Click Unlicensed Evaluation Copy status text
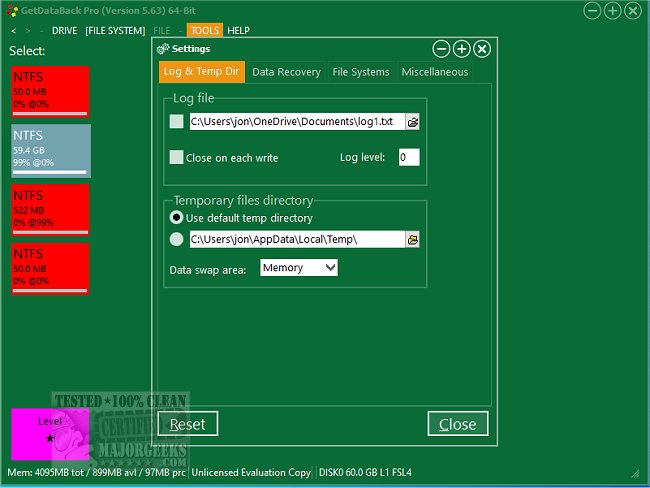 [x=251, y=473]
